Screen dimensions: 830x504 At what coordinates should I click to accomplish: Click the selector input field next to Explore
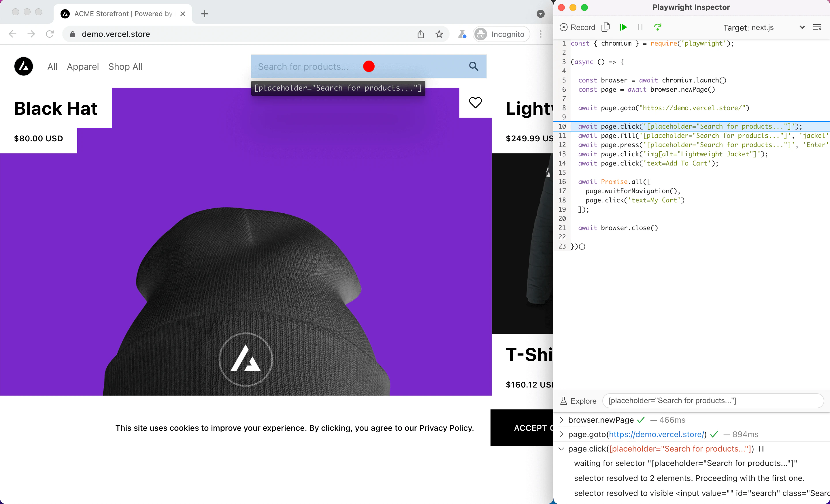712,400
